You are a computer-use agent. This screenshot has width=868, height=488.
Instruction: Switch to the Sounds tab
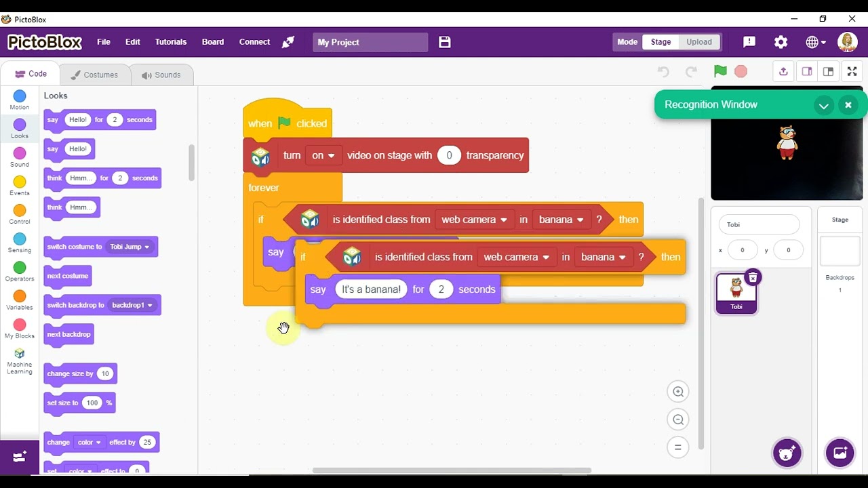pos(161,75)
